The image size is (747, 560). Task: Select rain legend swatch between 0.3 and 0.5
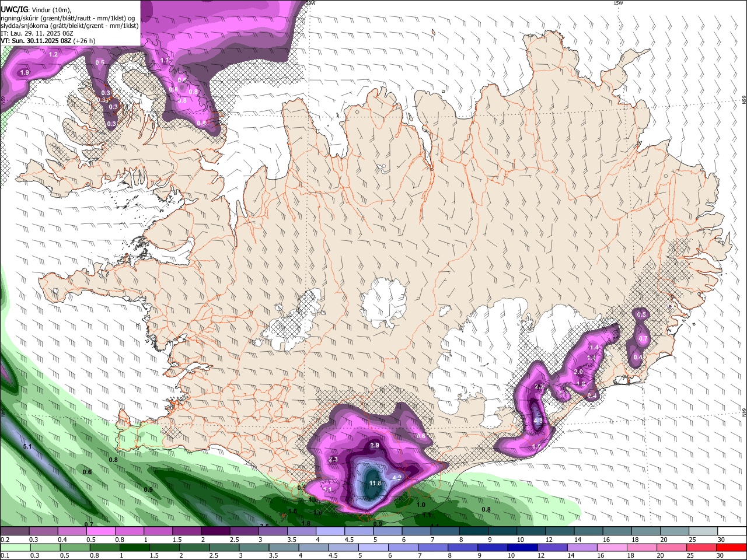pos(45,547)
